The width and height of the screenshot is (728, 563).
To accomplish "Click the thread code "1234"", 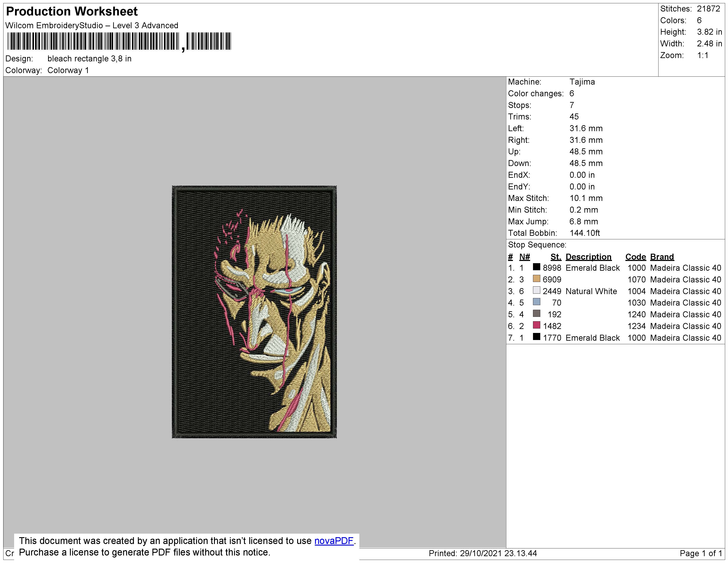I will click(x=636, y=326).
